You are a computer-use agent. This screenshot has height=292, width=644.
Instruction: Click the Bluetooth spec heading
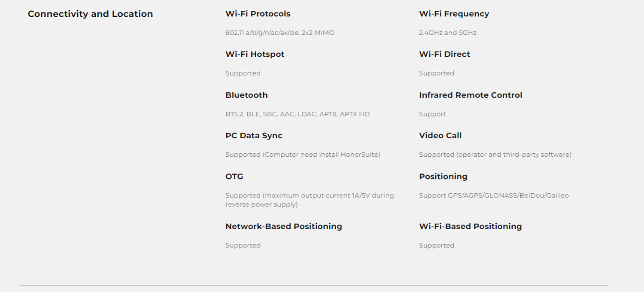click(246, 95)
